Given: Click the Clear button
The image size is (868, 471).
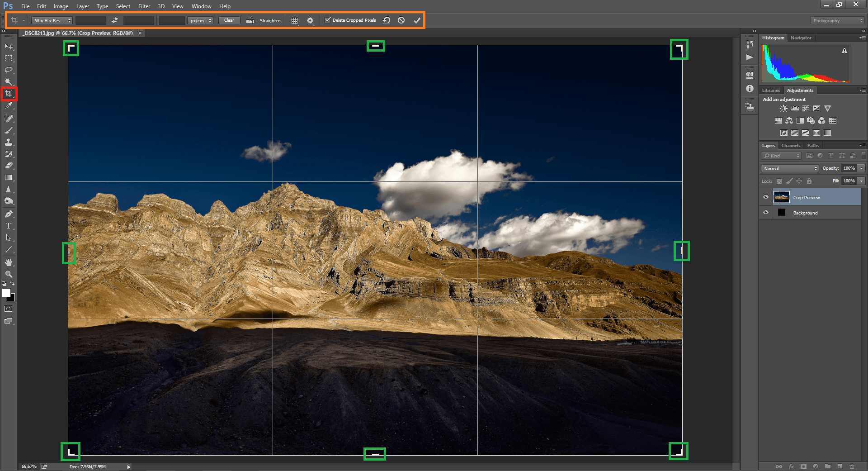Looking at the screenshot, I should coord(229,20).
